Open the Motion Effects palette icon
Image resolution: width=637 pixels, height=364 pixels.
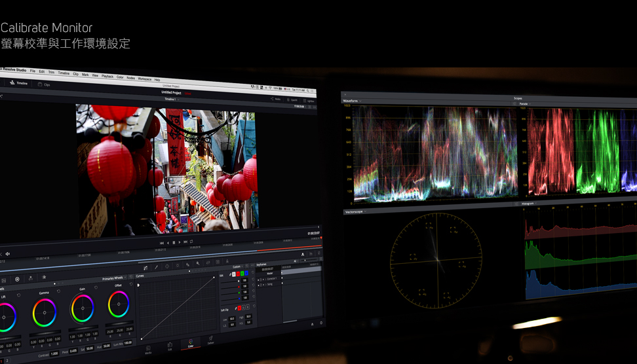point(44,277)
